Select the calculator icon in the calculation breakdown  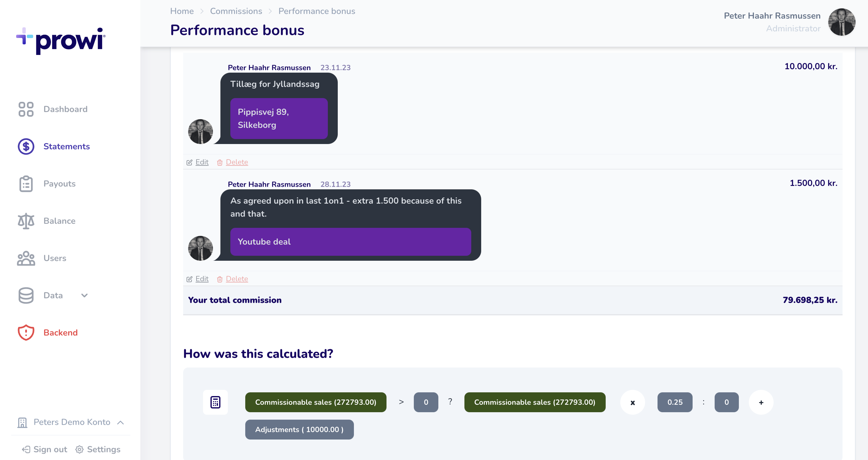[215, 402]
